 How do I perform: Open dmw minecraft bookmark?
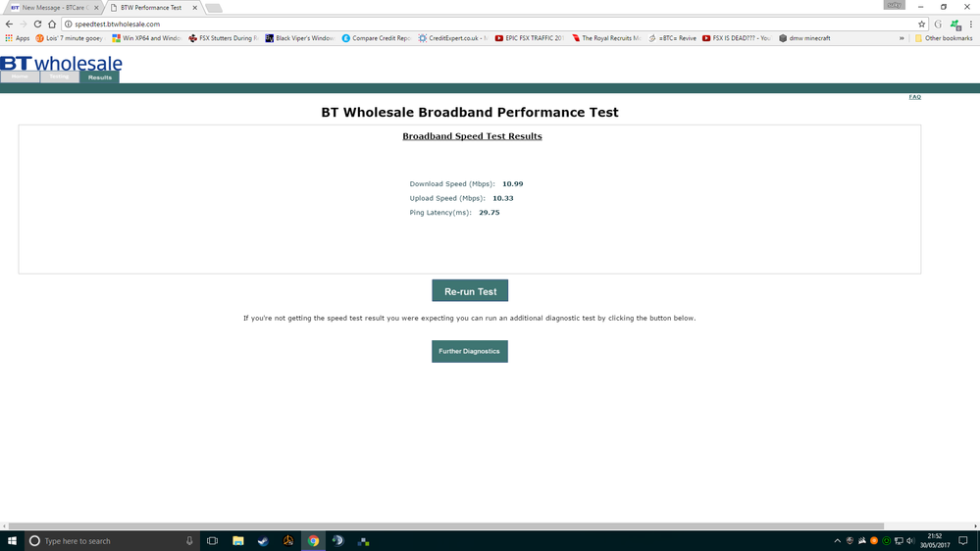tap(804, 38)
